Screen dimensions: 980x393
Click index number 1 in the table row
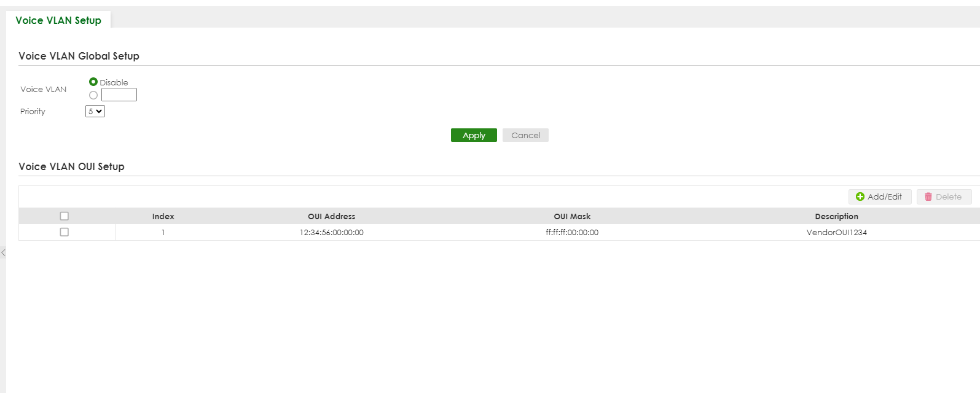click(163, 232)
